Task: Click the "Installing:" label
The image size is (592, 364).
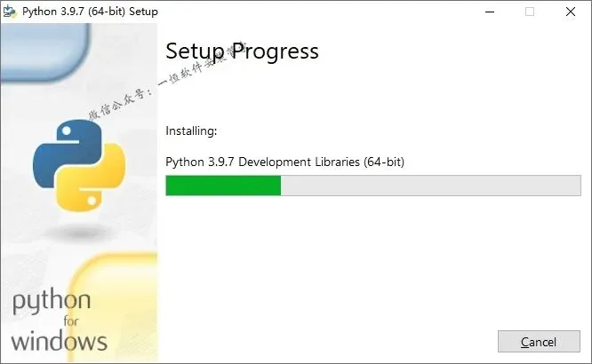Action: [191, 131]
